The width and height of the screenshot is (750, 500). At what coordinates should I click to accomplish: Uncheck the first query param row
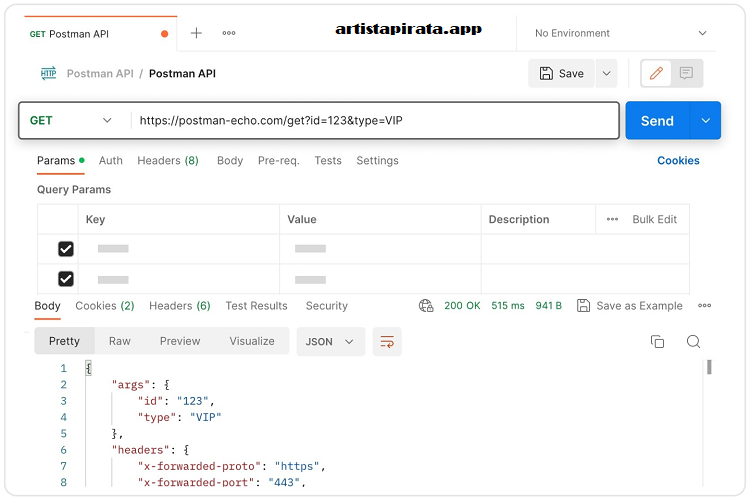(66, 249)
